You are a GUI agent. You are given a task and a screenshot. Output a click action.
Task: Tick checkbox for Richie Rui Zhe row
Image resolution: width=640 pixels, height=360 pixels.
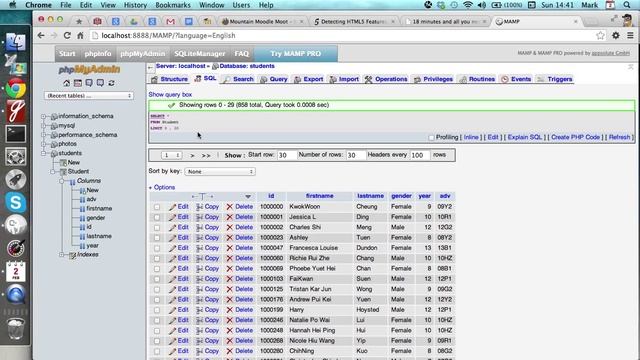[157, 258]
